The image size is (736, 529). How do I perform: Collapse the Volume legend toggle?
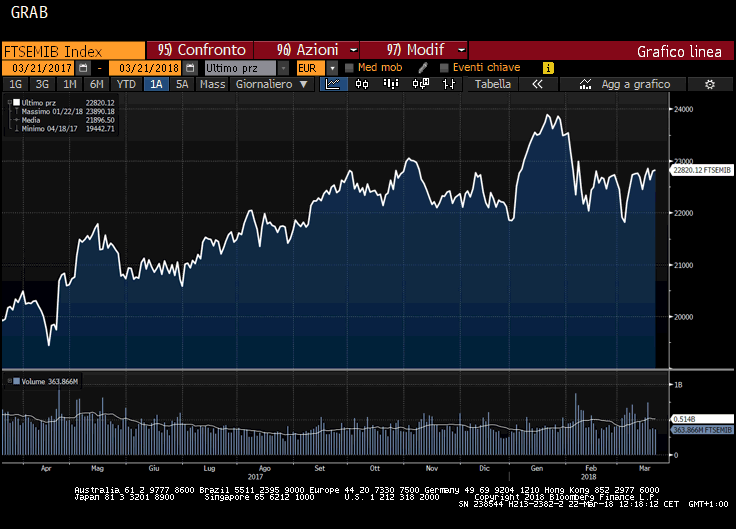pyautogui.click(x=9, y=381)
